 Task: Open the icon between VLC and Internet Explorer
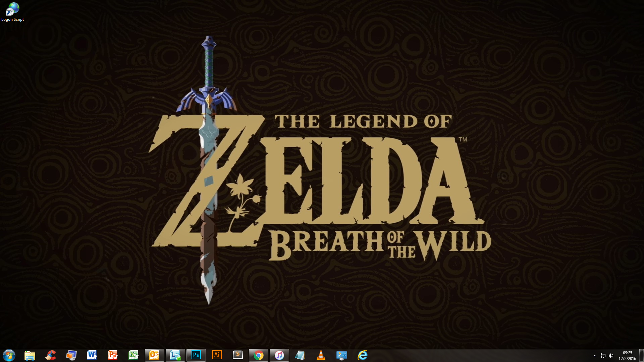click(x=342, y=355)
